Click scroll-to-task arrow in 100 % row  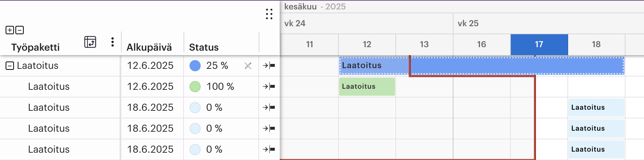click(269, 86)
